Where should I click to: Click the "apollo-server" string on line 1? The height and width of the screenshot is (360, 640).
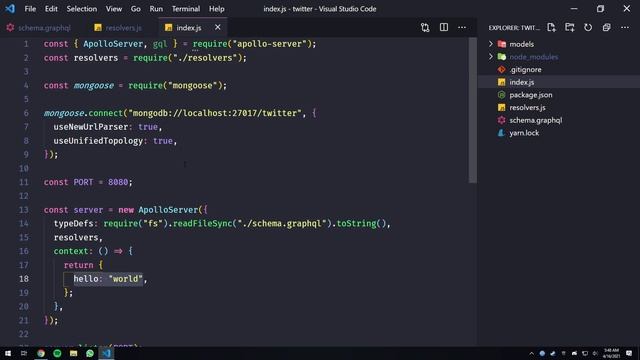269,44
